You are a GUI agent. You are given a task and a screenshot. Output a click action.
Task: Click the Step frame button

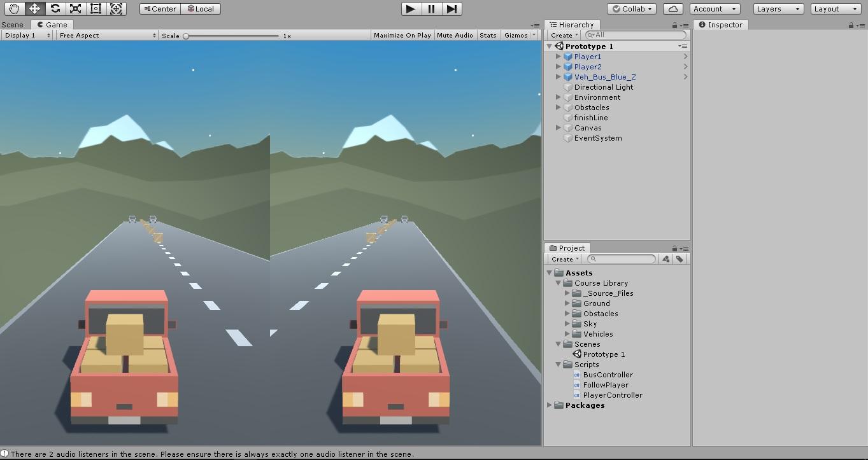[452, 9]
